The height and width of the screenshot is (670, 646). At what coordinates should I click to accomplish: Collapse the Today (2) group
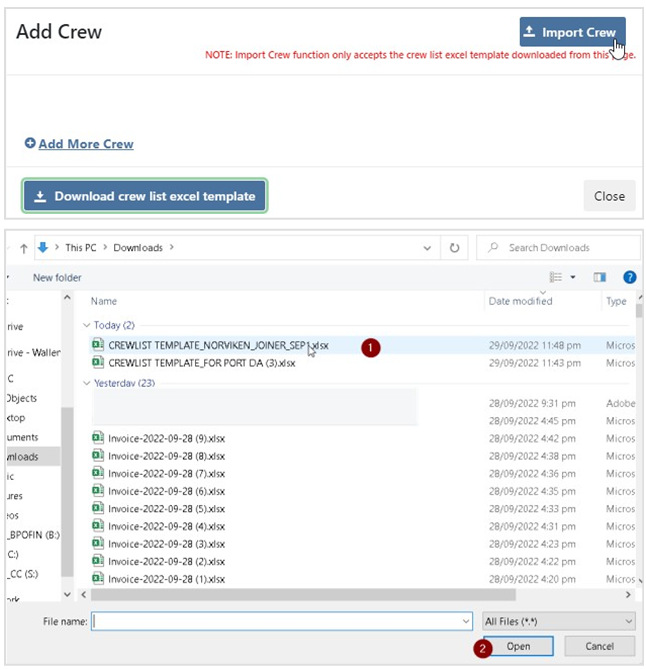point(86,325)
